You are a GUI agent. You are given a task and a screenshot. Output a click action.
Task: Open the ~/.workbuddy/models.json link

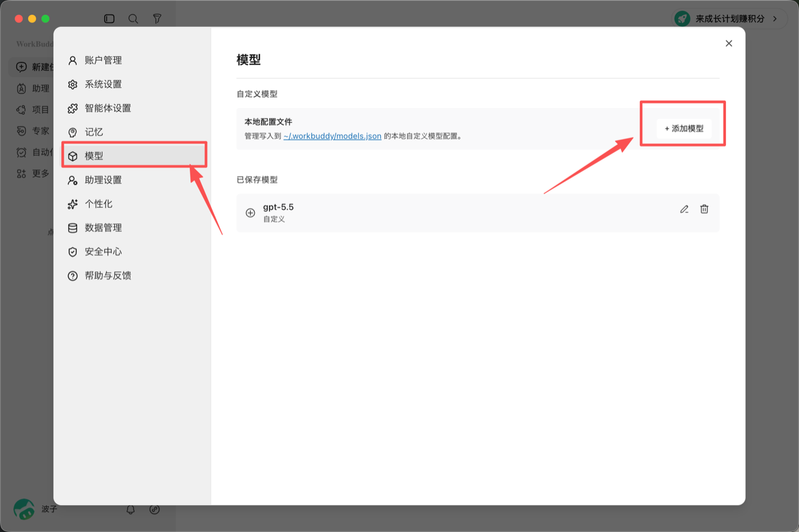(x=332, y=136)
